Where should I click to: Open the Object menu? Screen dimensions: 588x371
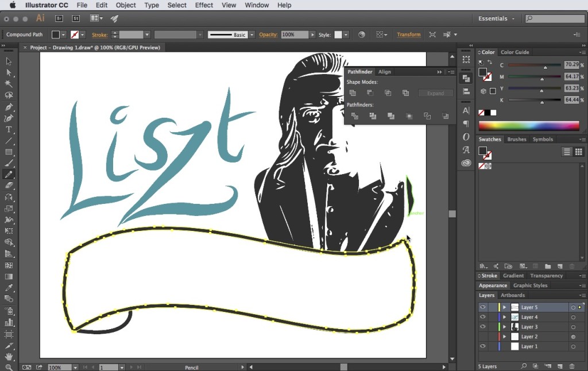pos(126,5)
